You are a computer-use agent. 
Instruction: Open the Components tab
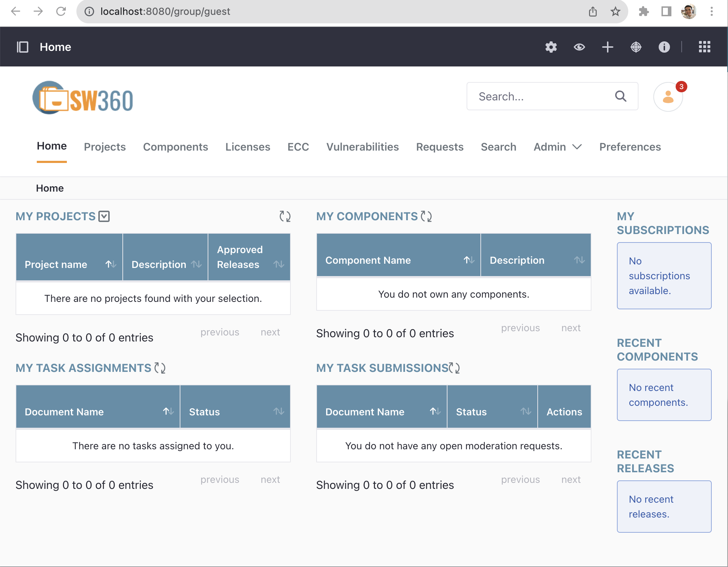175,147
